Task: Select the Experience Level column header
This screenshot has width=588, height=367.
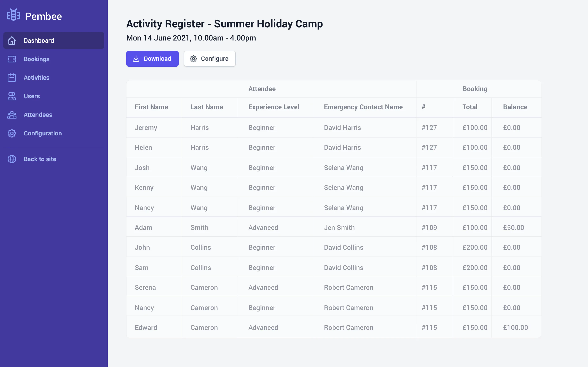Action: pos(274,107)
